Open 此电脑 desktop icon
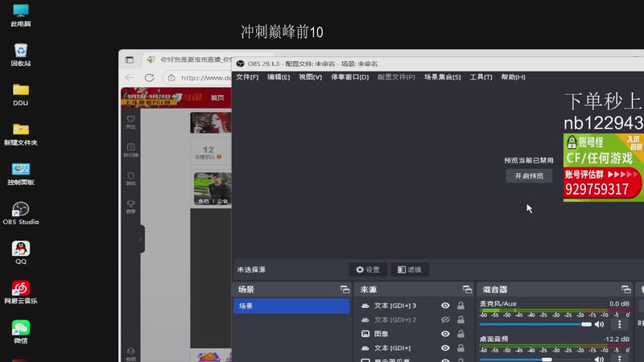This screenshot has height=362, width=644. pos(21,14)
